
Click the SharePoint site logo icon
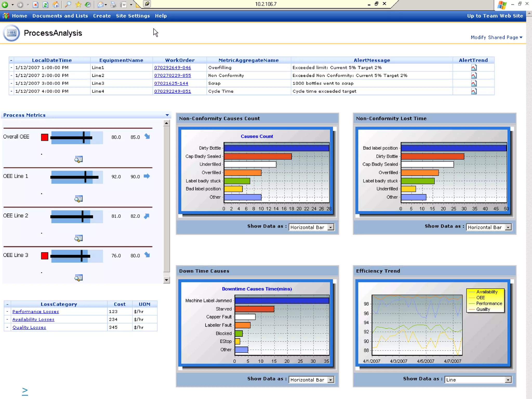[6, 16]
